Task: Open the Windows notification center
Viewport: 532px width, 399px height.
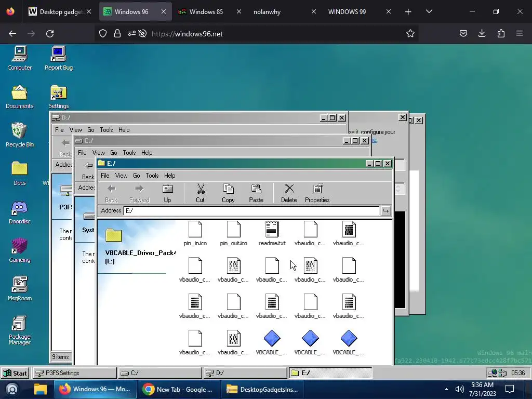Action: coord(510,389)
